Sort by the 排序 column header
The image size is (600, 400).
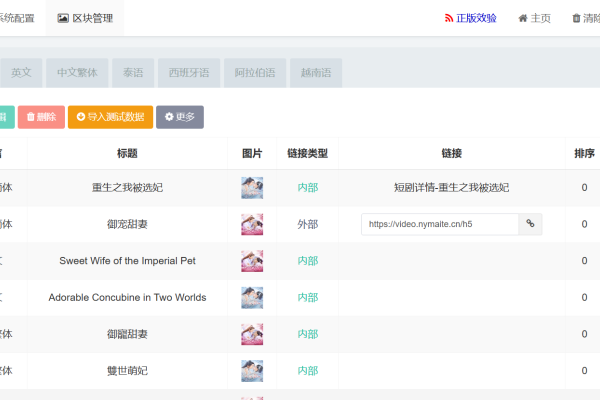tap(584, 153)
